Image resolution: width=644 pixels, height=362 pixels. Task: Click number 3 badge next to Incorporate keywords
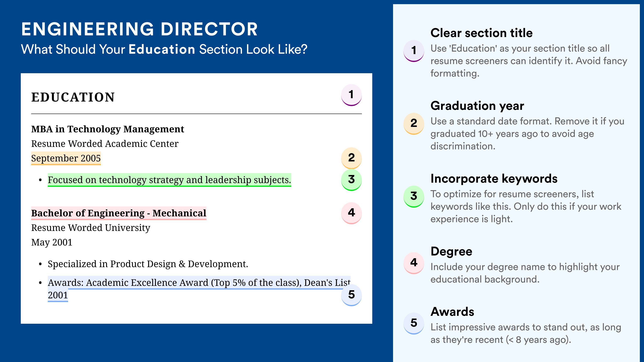(414, 196)
